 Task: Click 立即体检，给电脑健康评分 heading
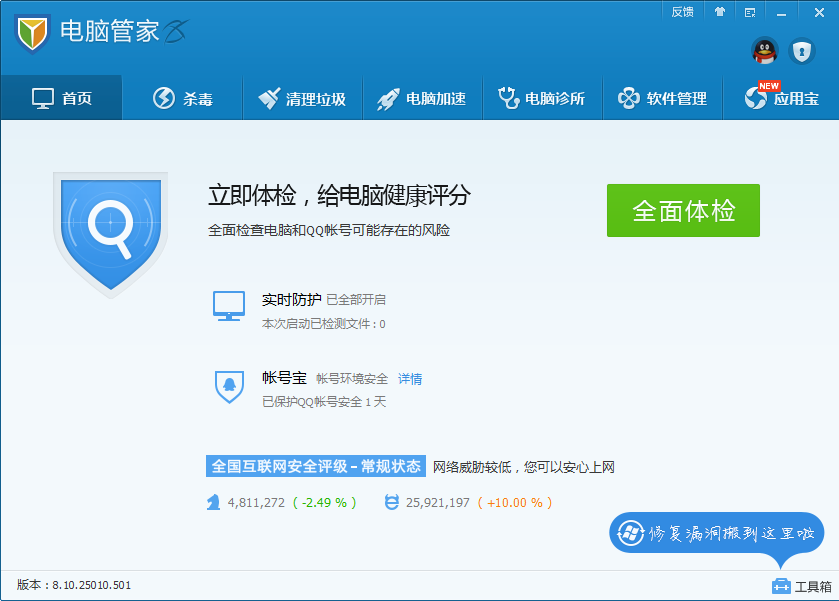[339, 195]
